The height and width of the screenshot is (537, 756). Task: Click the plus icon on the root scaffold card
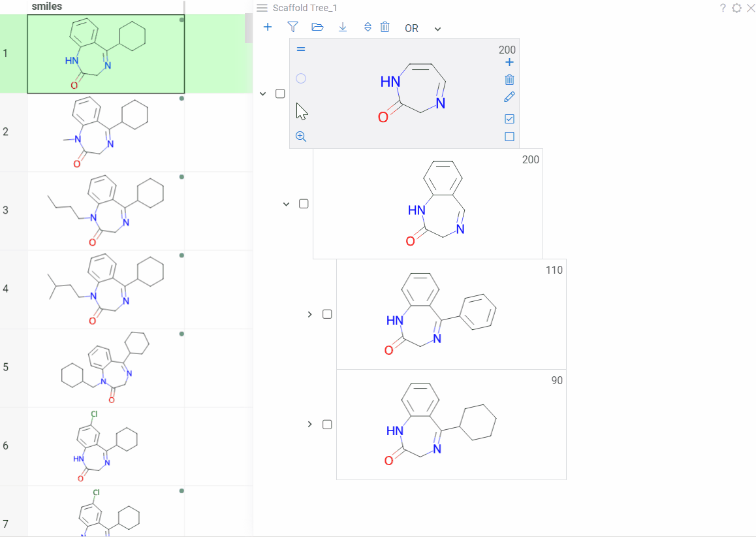click(x=509, y=63)
